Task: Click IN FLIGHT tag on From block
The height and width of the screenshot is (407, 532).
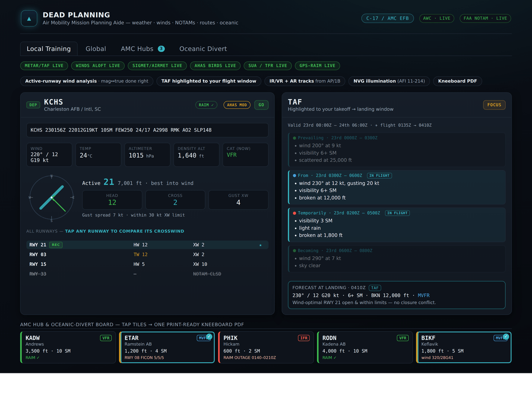Action: pos(379,176)
